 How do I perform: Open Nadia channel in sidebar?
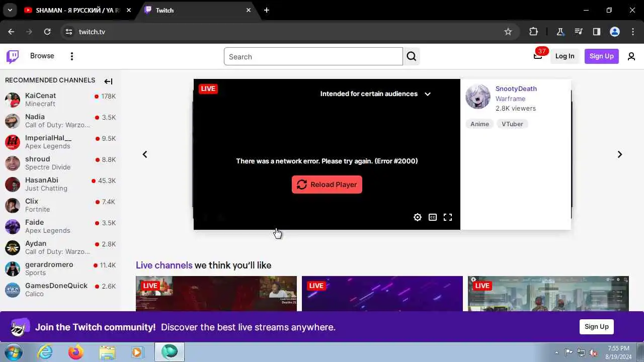coord(60,121)
